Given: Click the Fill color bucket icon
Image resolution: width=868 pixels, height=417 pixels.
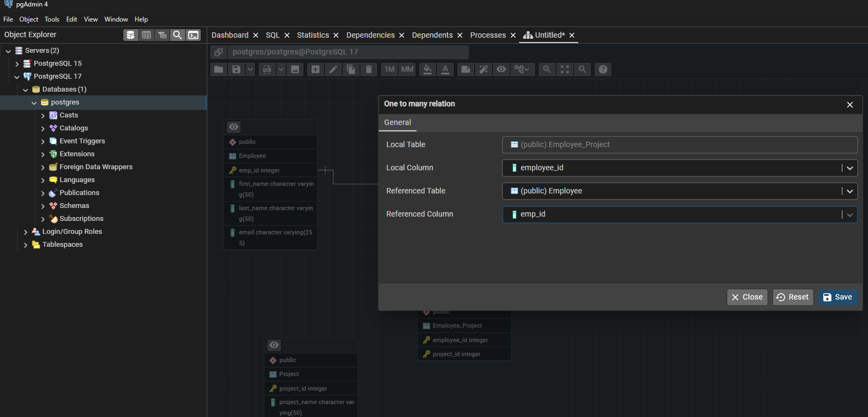Looking at the screenshot, I should [x=427, y=69].
